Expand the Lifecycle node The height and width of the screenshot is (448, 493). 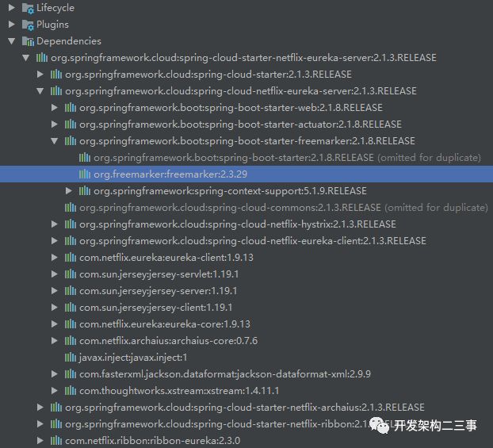[x=12, y=8]
